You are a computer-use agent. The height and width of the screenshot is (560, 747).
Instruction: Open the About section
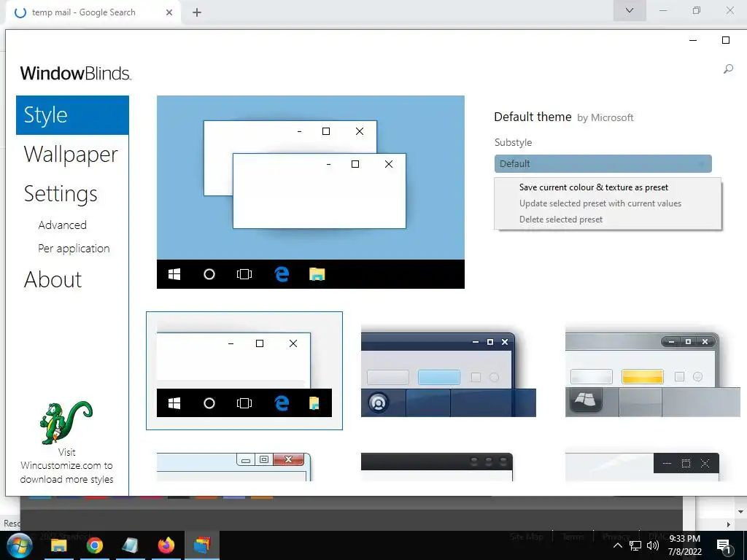tap(53, 279)
